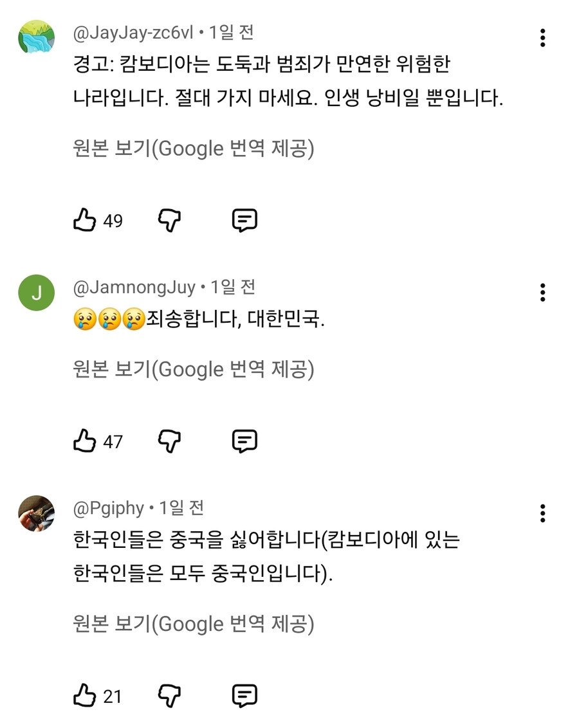Open @JayJay-zc6vl profile avatar

click(37, 37)
